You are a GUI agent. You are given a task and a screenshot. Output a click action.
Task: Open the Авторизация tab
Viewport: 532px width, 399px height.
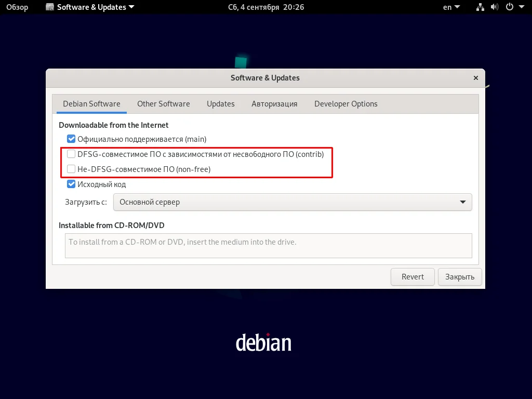pyautogui.click(x=274, y=103)
